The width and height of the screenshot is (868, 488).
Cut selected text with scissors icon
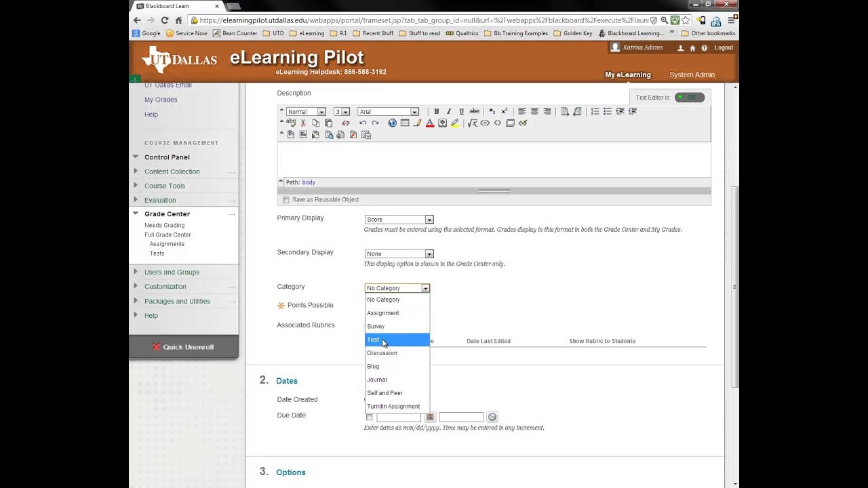303,123
